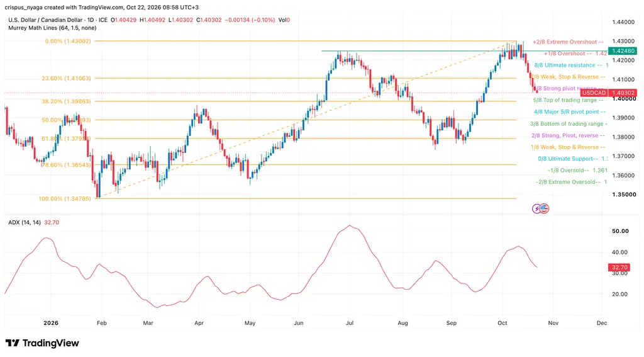Click the Oct label on time axis
The height and width of the screenshot is (357, 644).
click(x=502, y=323)
